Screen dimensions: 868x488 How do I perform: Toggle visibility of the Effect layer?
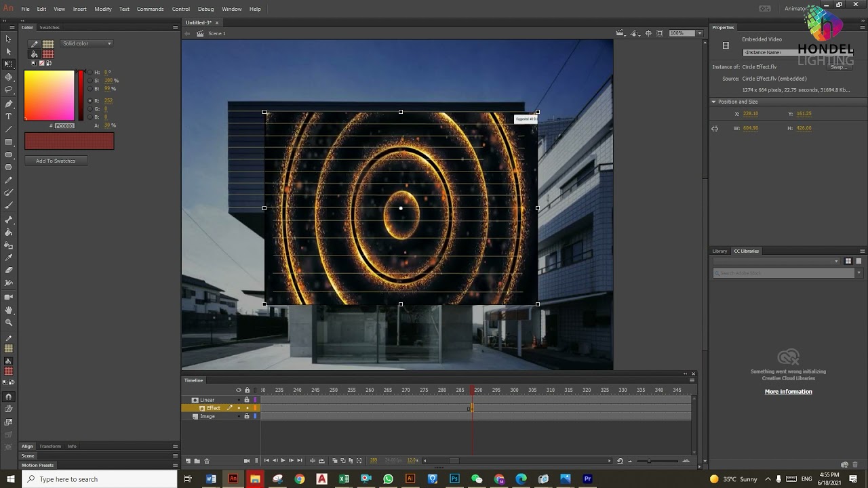pyautogui.click(x=239, y=408)
